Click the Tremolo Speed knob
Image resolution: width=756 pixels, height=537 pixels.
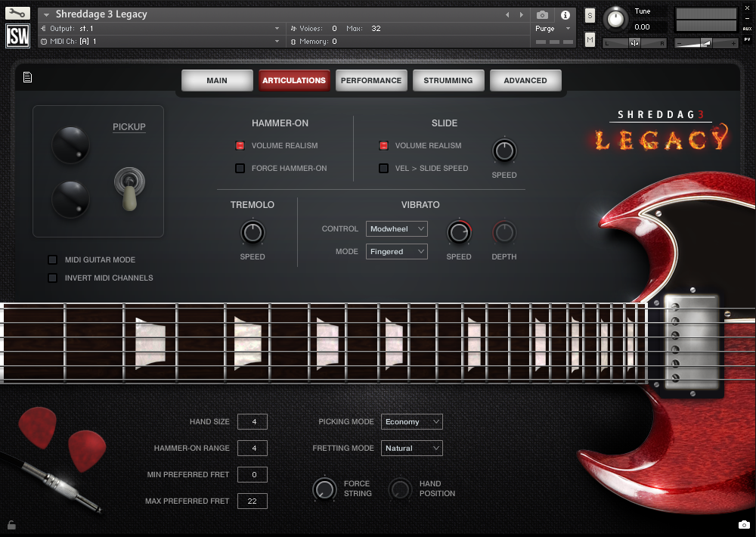click(x=253, y=232)
